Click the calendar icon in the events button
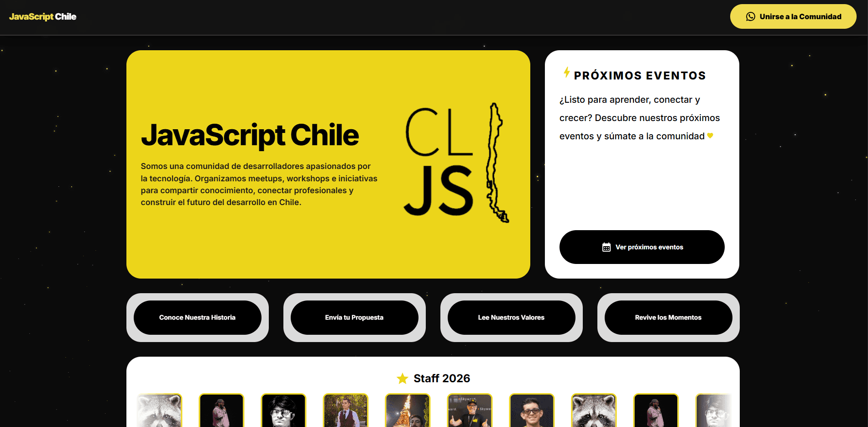This screenshot has width=868, height=427. coord(606,247)
